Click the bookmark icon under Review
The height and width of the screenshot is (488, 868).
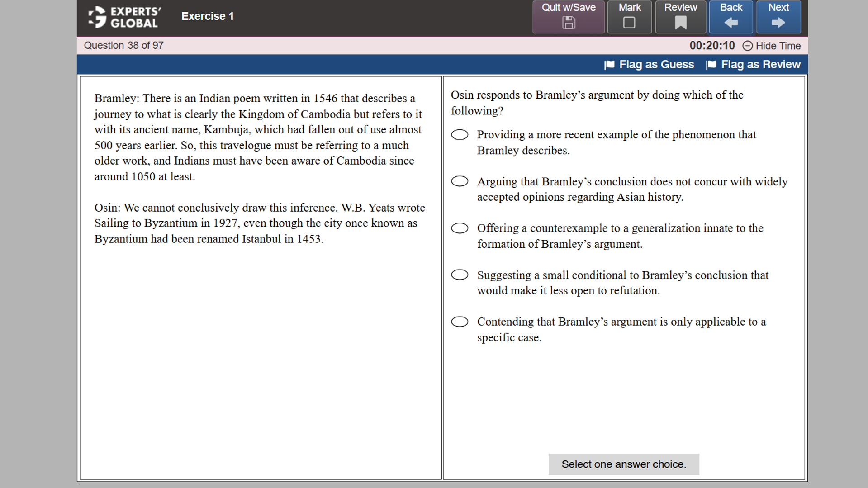(680, 22)
